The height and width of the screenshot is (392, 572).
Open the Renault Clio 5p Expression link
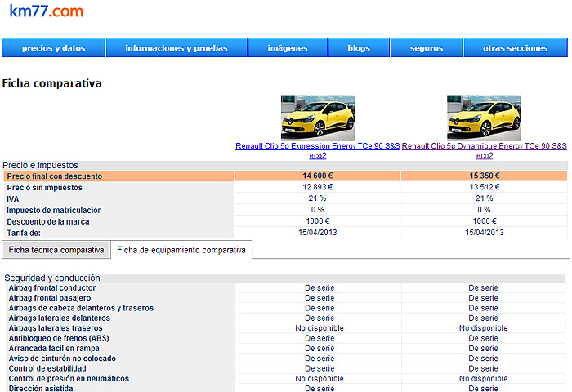[318, 150]
